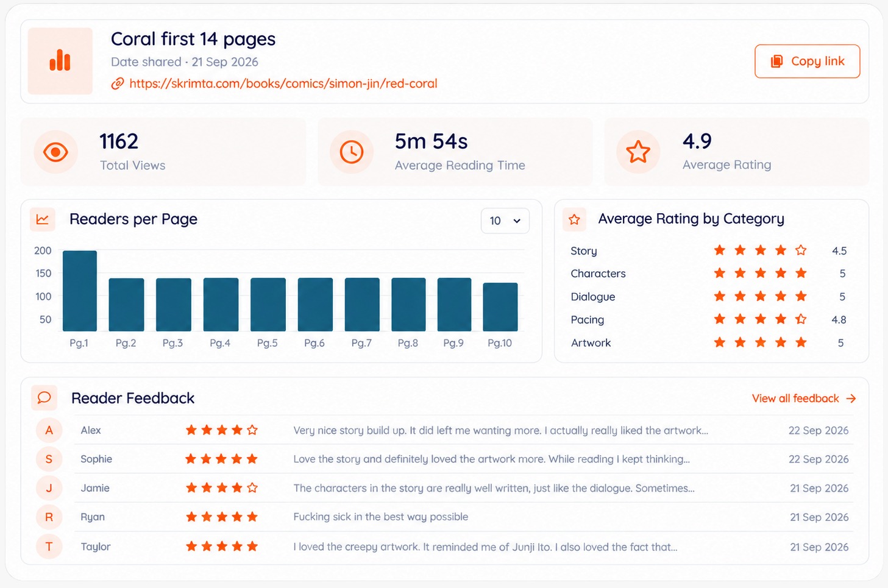The image size is (888, 588).
Task: Click the avatar circle with letter T
Action: tap(49, 547)
